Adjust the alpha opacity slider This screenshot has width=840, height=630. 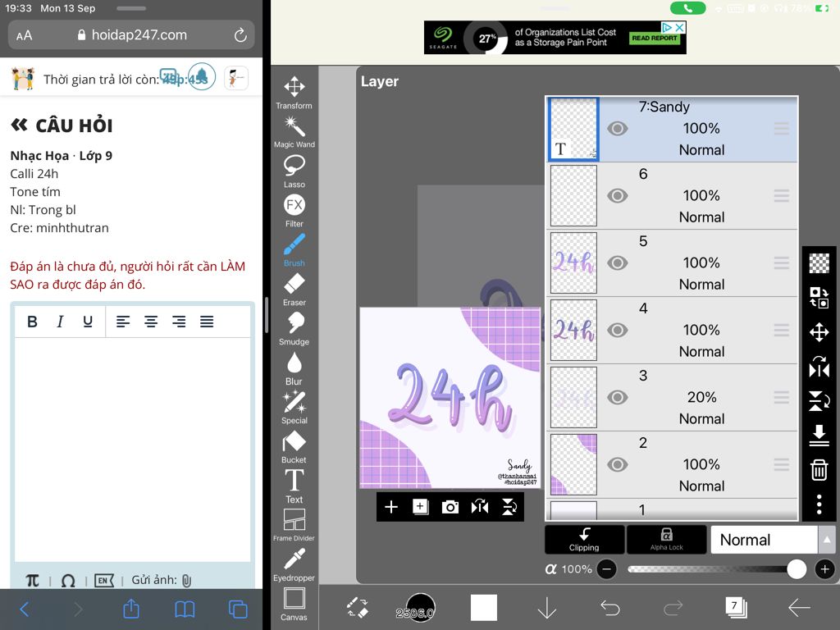(x=716, y=569)
